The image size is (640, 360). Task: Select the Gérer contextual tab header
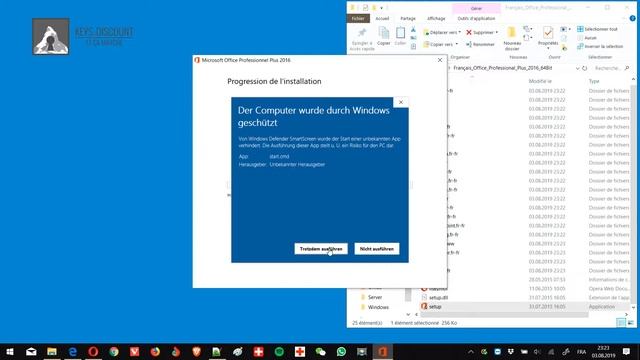pos(476,8)
